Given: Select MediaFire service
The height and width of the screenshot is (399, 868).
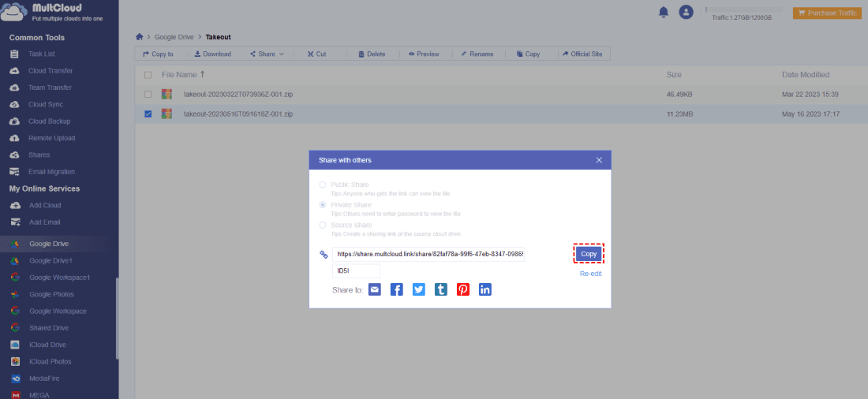Looking at the screenshot, I should tap(44, 378).
